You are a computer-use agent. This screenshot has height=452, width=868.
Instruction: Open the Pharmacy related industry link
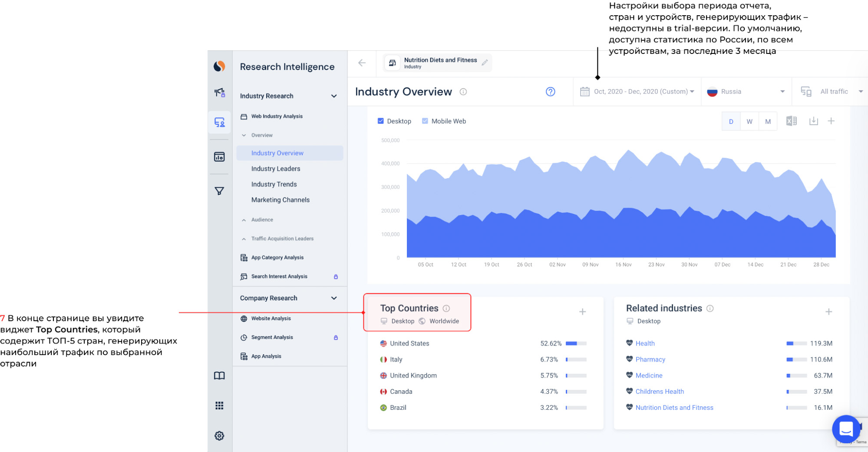coord(650,359)
